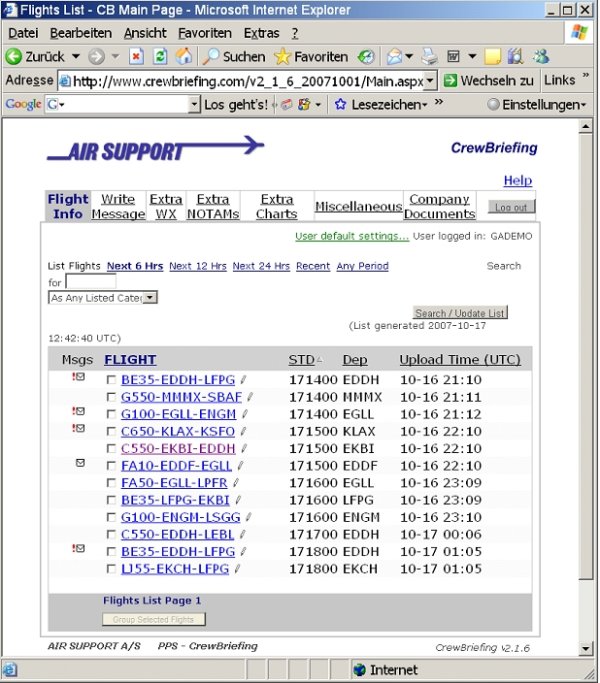Open the Favoriten star panel
The height and width of the screenshot is (683, 600).
pos(311,57)
